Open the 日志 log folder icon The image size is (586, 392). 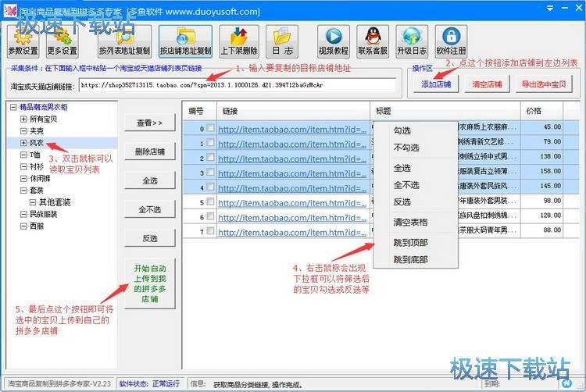coord(282,41)
